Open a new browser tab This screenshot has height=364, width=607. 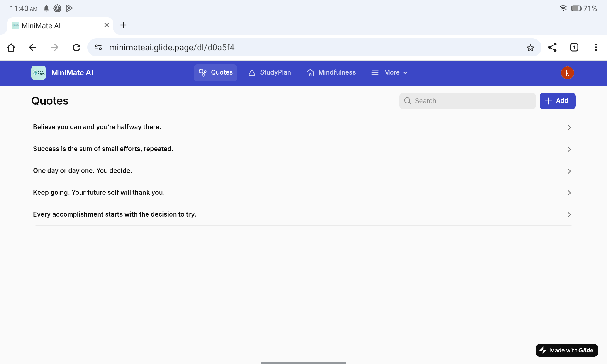[123, 25]
